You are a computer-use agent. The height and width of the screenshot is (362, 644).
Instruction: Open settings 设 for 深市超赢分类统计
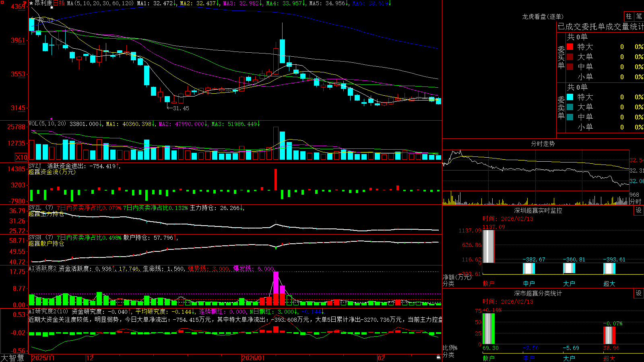click(x=638, y=293)
